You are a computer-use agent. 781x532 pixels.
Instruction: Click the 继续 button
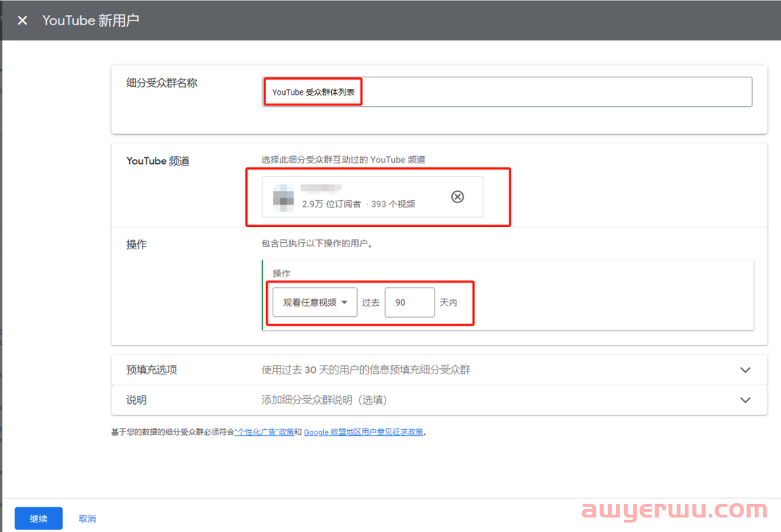38,518
